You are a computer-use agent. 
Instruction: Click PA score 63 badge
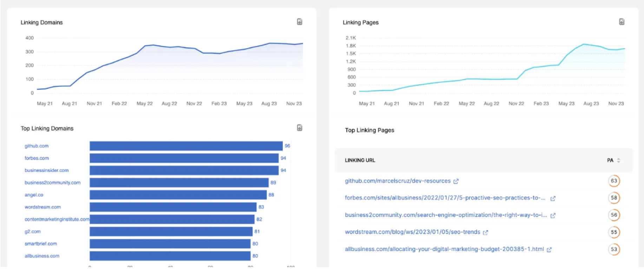pyautogui.click(x=613, y=181)
